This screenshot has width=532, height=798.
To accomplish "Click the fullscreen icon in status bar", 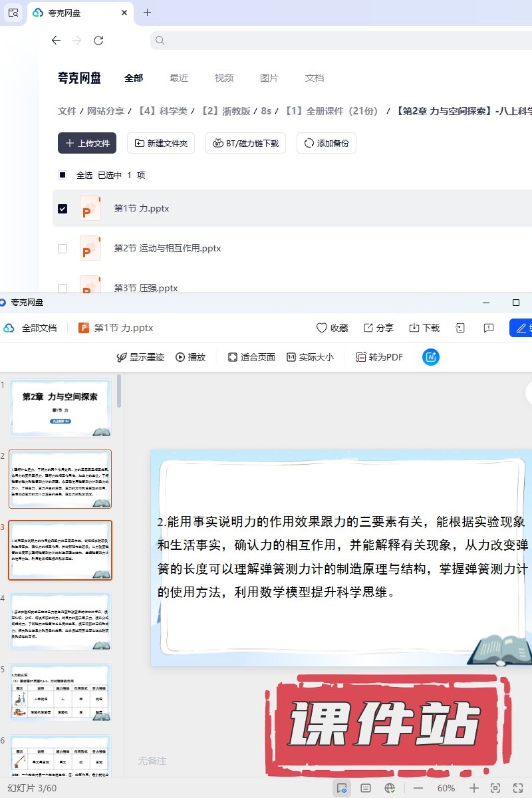I will [517, 788].
